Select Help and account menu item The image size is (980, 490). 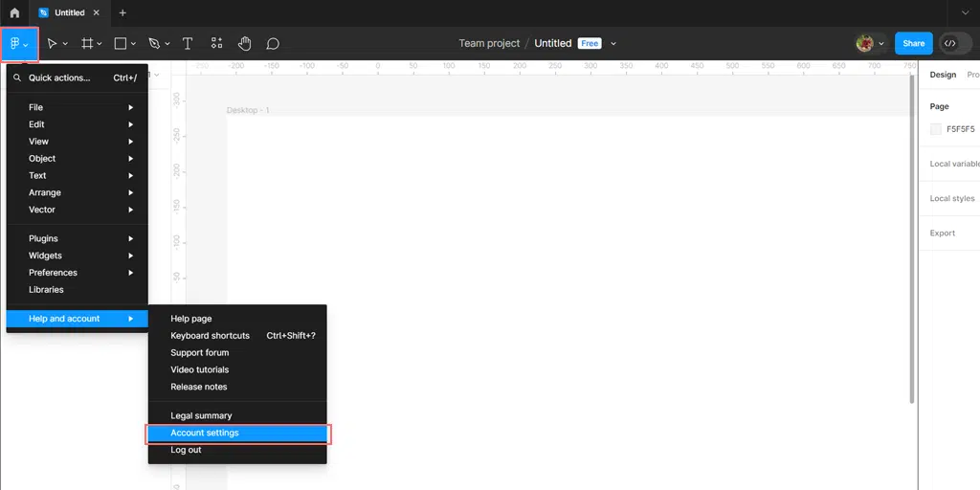coord(78,319)
